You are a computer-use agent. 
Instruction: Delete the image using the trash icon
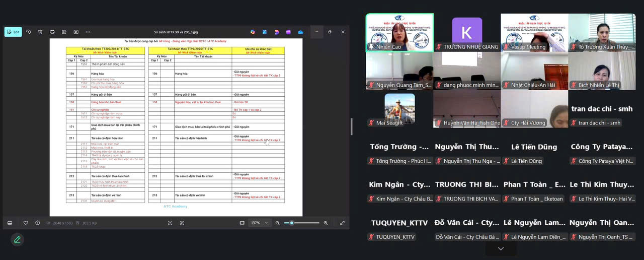tap(40, 32)
